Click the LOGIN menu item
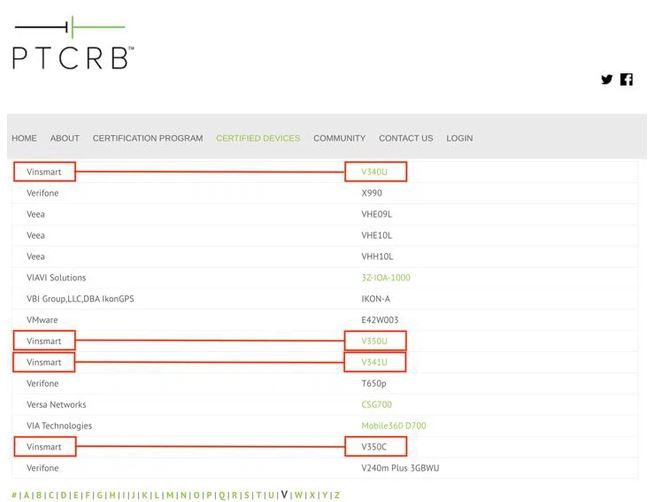 tap(460, 138)
